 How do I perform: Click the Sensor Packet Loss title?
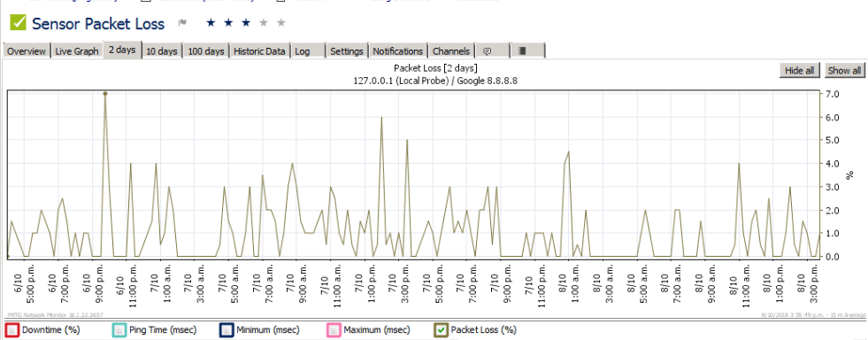coord(98,24)
